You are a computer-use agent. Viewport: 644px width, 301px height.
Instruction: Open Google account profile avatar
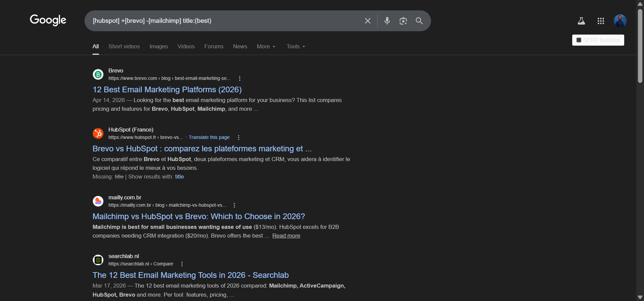(x=620, y=21)
